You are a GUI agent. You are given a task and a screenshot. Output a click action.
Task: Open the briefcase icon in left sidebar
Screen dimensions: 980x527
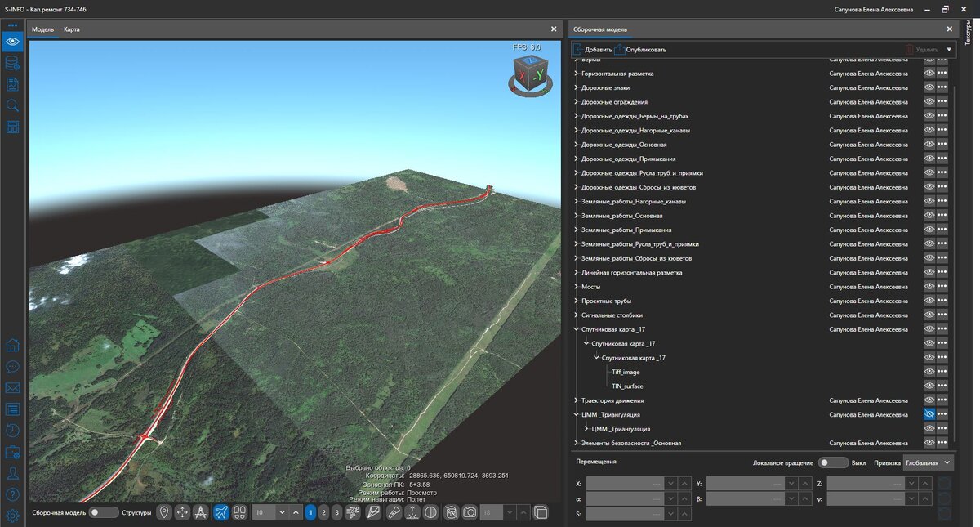coord(12,452)
